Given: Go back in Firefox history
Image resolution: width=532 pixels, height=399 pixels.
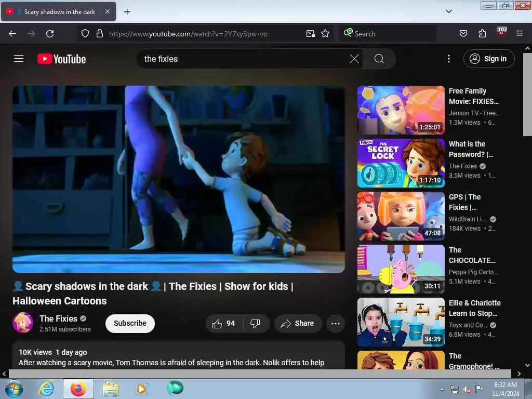Looking at the screenshot, I should (12, 34).
